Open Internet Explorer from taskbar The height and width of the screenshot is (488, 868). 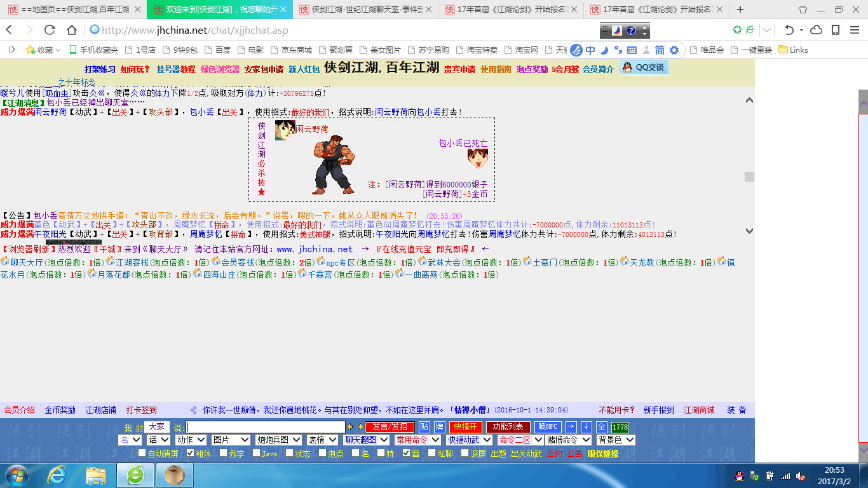click(57, 475)
